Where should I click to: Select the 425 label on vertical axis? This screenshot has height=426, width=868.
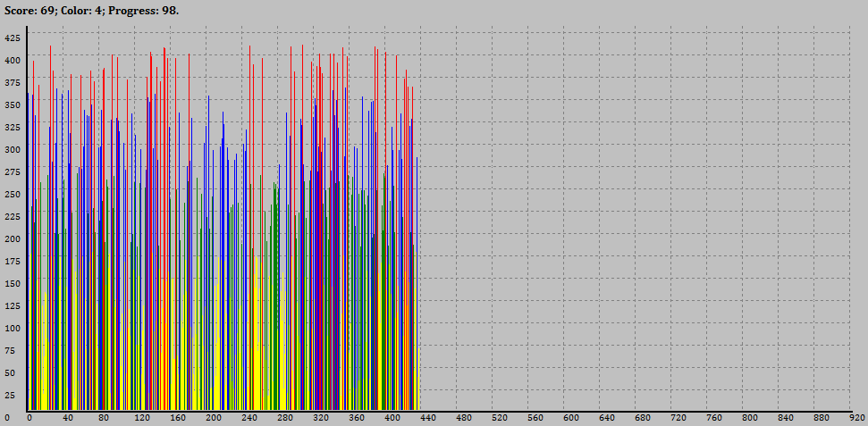tap(12, 38)
